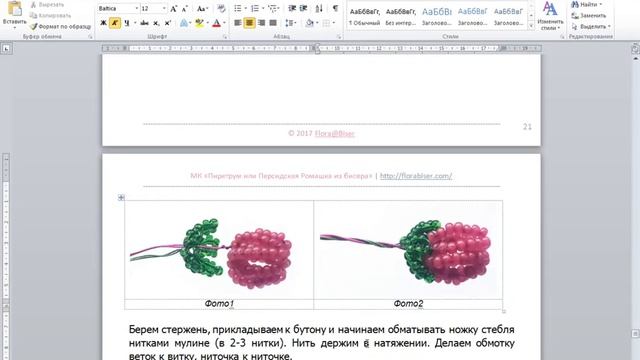Open the Paste options dropdown arrow
Viewport: 640px width, 360px height.
pos(15,28)
